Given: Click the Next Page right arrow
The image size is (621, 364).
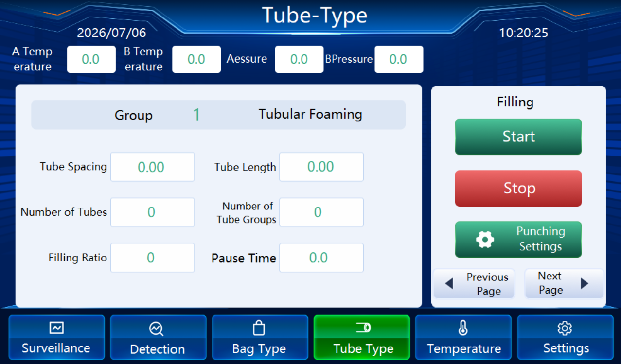Looking at the screenshot, I should (x=585, y=283).
